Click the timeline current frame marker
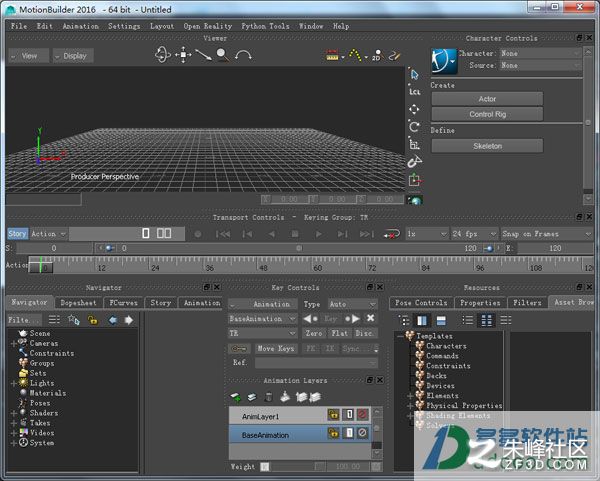The width and height of the screenshot is (600, 481). pos(41,264)
